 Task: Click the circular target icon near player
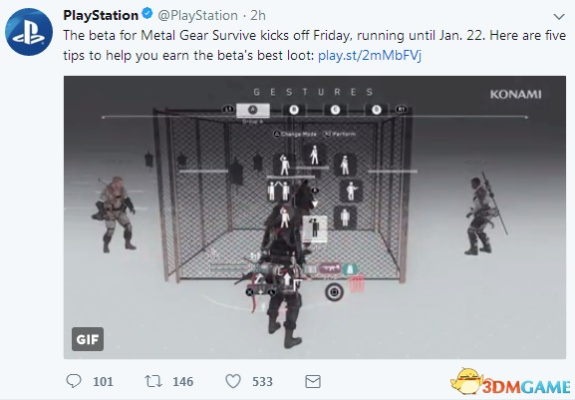334,292
